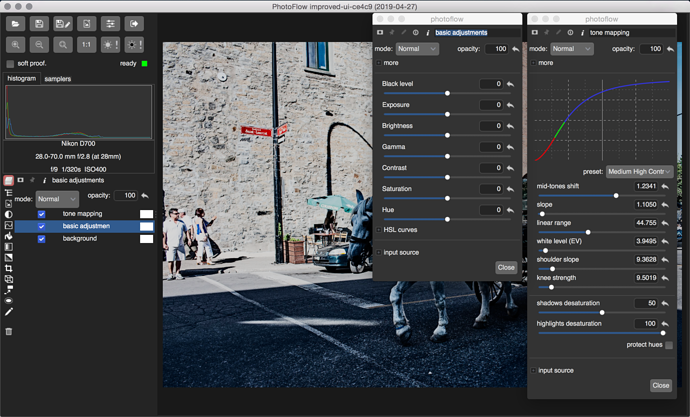Screen dimensions: 690x417
Task: Set zoom to 1:1 button
Action: click(86, 45)
